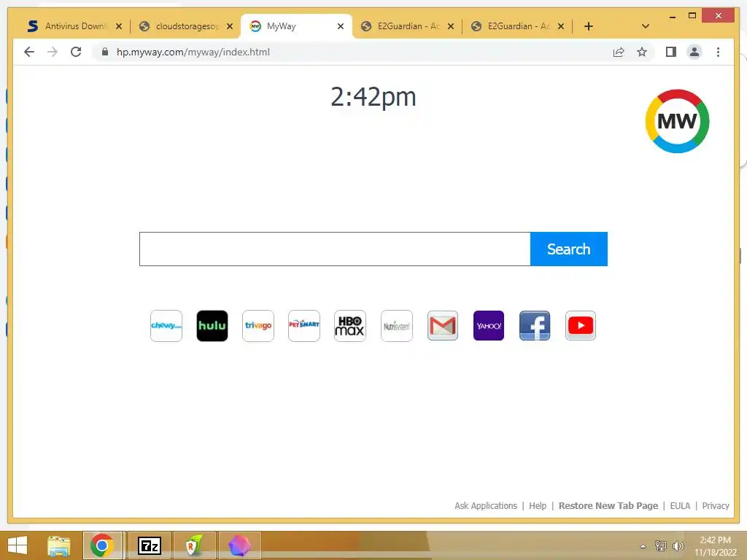Reload the current page

pos(76,52)
